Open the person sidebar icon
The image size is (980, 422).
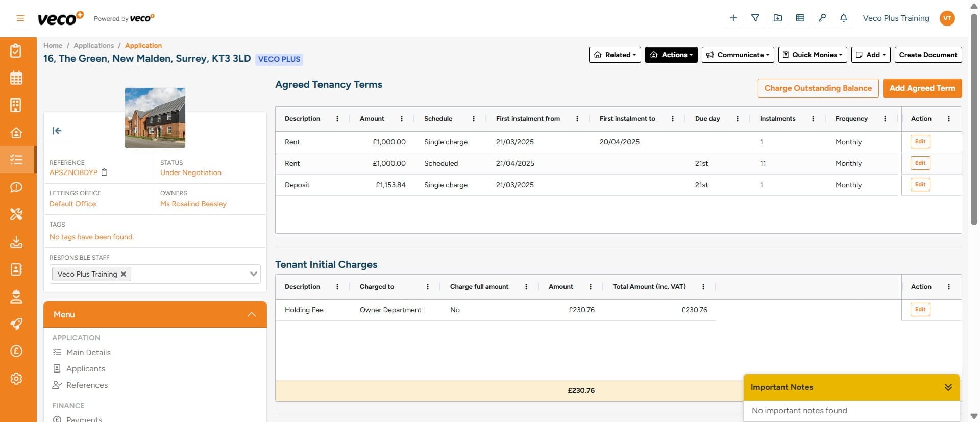tap(16, 296)
